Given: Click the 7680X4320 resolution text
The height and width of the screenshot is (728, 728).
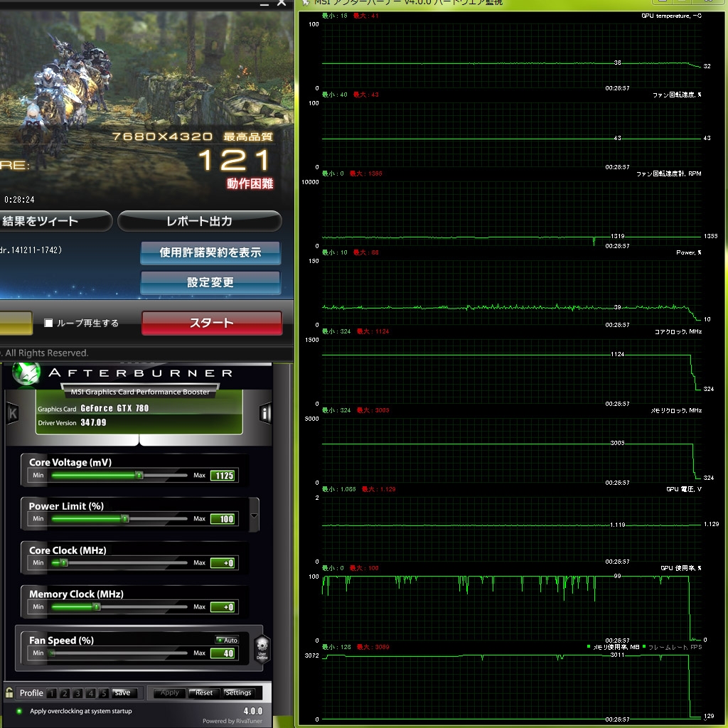Looking at the screenshot, I should (x=162, y=136).
